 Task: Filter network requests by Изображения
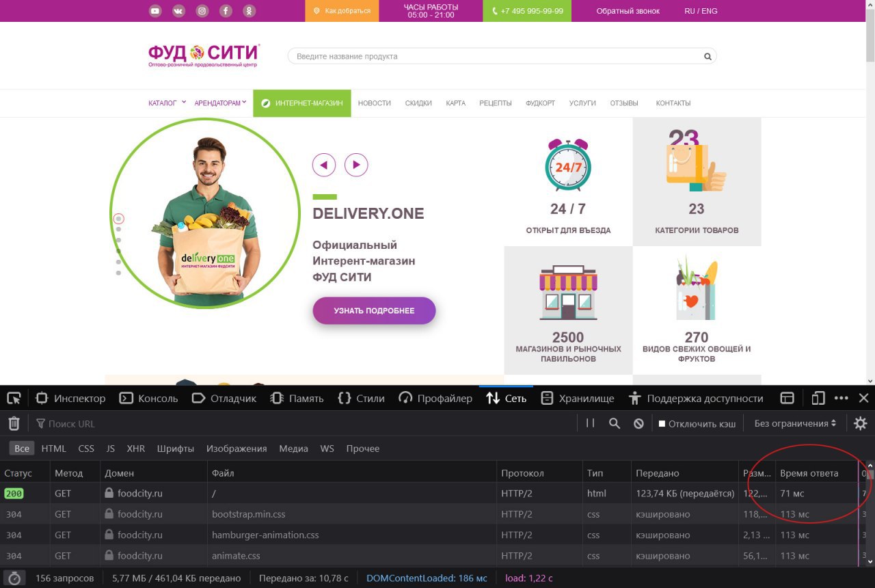[237, 449]
